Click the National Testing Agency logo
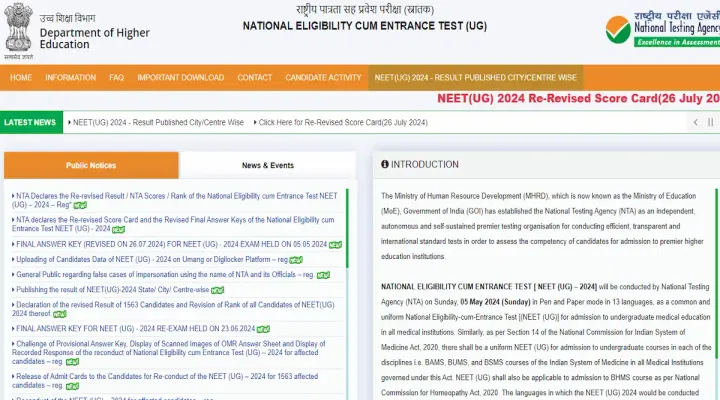The height and width of the screenshot is (400, 720). pos(662,29)
